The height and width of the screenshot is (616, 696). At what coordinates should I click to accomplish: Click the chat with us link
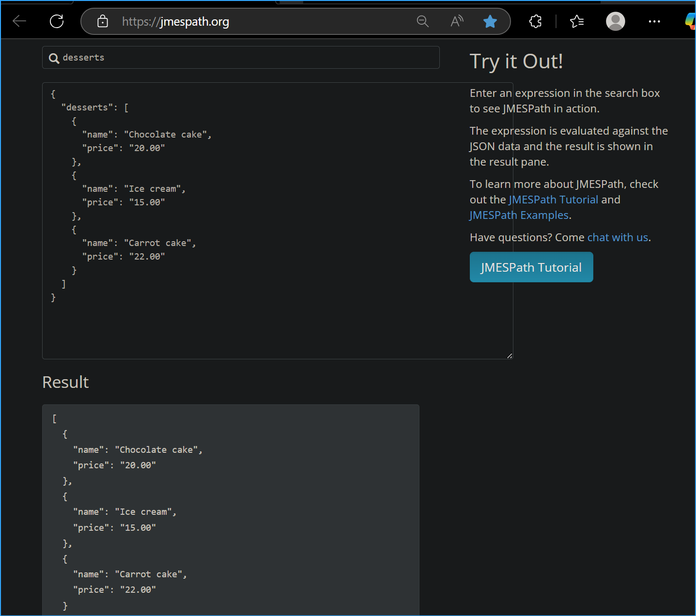(618, 237)
